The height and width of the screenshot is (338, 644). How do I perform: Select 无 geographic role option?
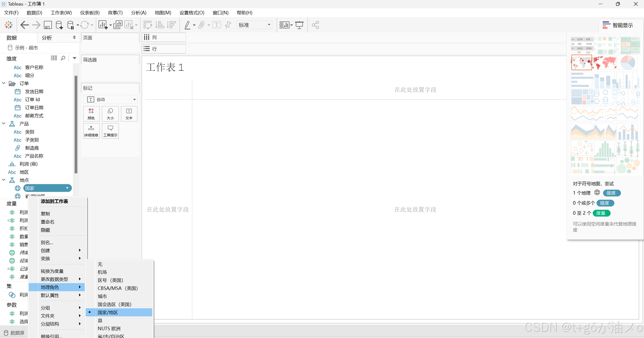(x=100, y=264)
